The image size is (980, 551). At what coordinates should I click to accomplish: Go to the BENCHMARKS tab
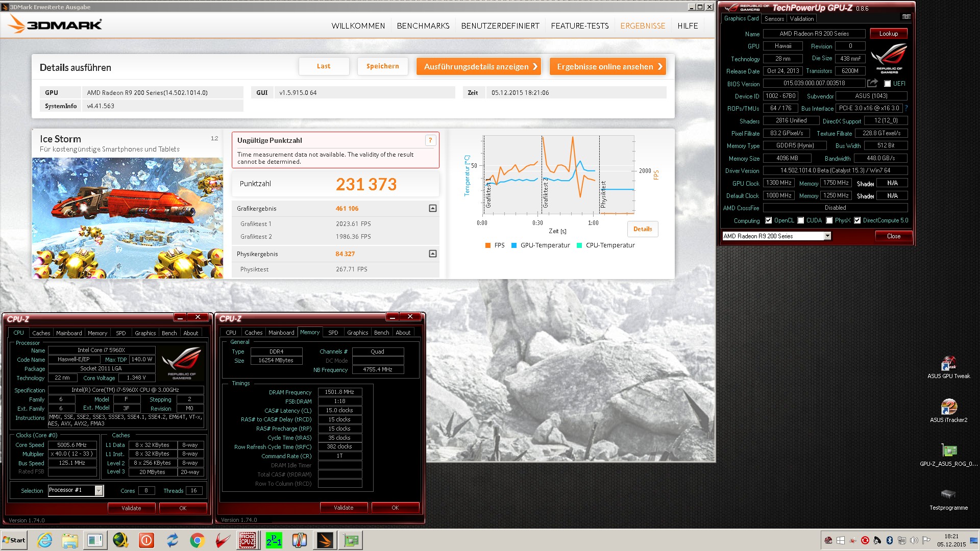(x=423, y=26)
